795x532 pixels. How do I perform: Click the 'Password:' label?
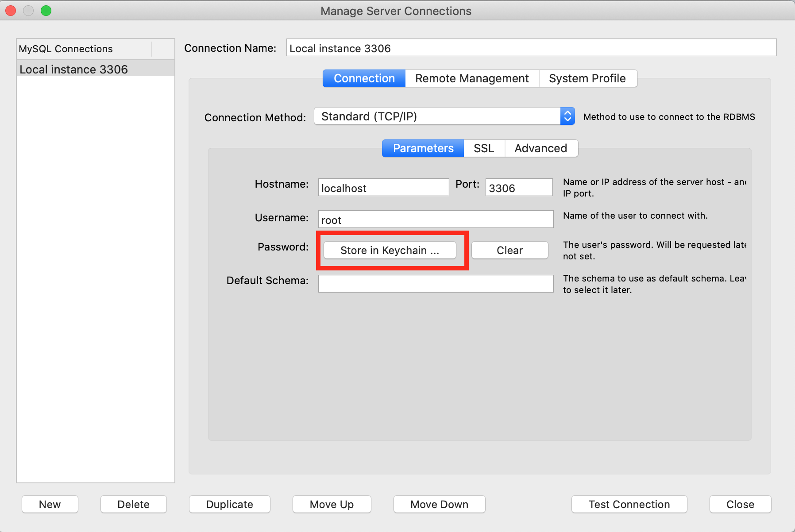283,247
